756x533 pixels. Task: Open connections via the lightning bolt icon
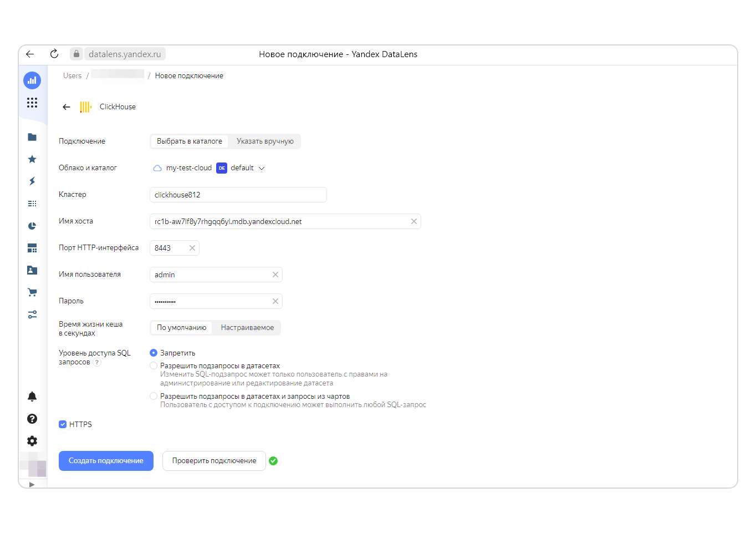pos(32,181)
